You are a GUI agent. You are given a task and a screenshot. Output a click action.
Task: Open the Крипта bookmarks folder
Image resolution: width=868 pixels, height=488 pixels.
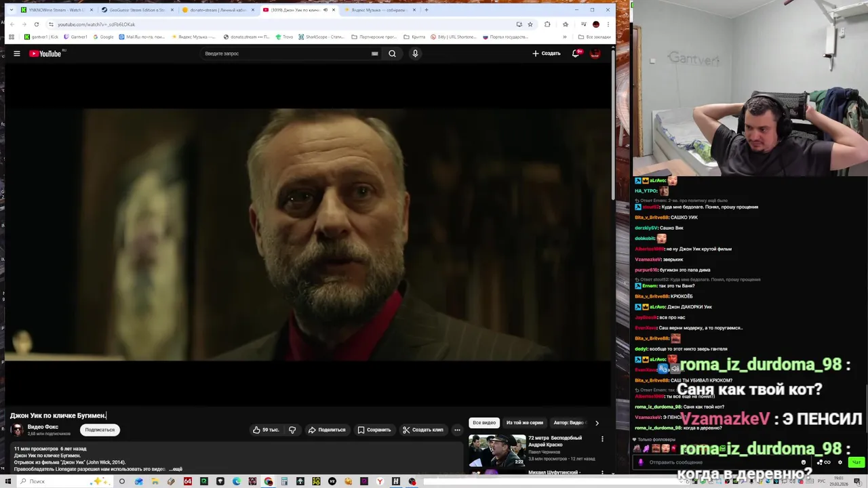[414, 37]
